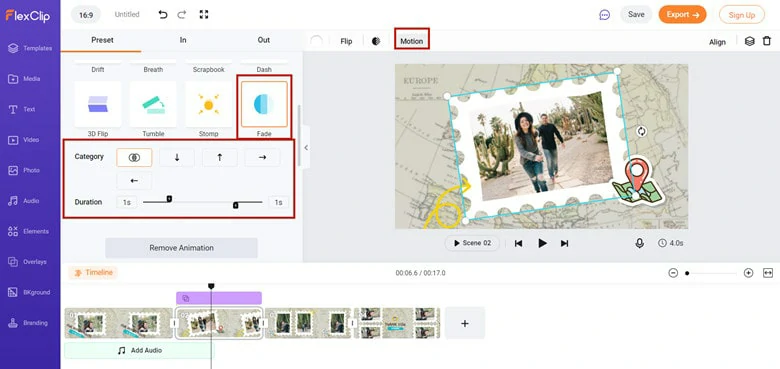Image resolution: width=780 pixels, height=369 pixels.
Task: Open the Motion option
Action: point(412,41)
